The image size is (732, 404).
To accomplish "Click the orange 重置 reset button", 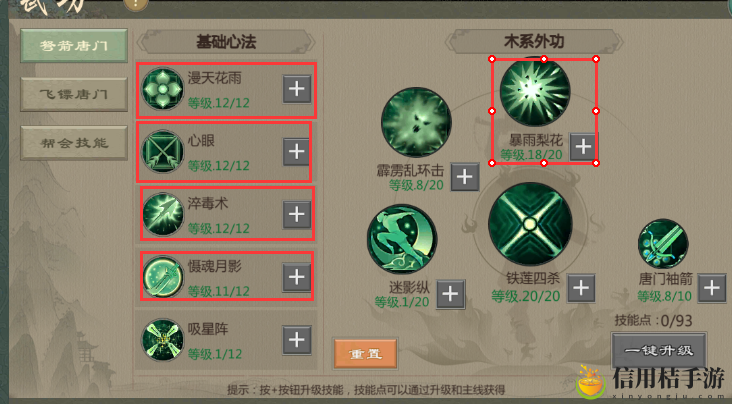I will pos(366,354).
